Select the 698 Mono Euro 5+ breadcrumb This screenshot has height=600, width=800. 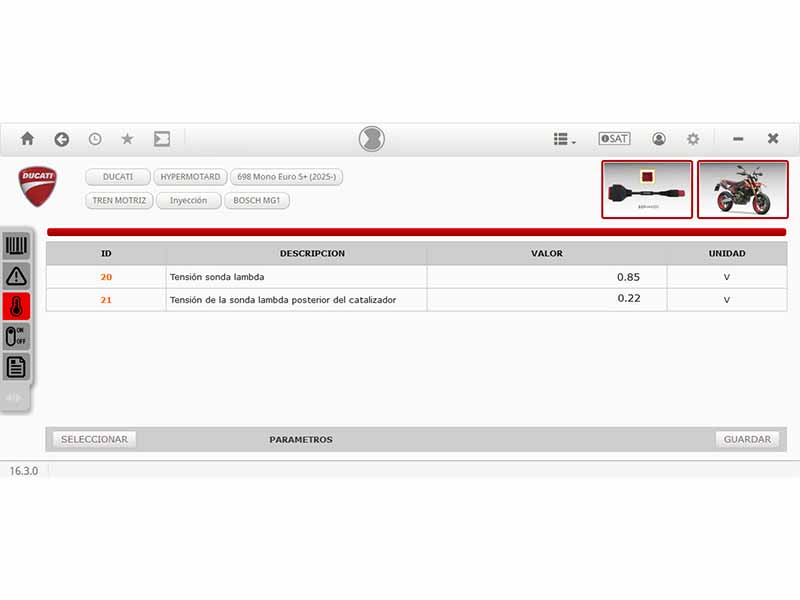click(286, 177)
